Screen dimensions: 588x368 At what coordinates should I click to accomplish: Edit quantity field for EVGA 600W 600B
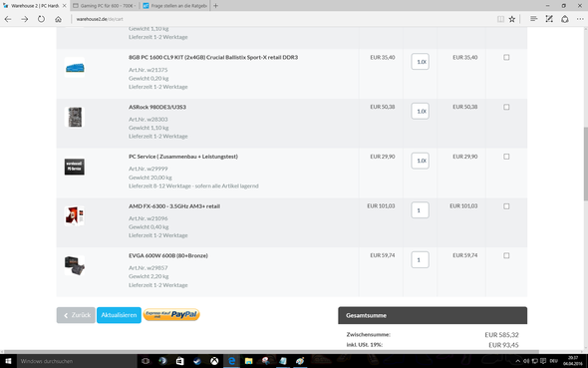pyautogui.click(x=420, y=260)
